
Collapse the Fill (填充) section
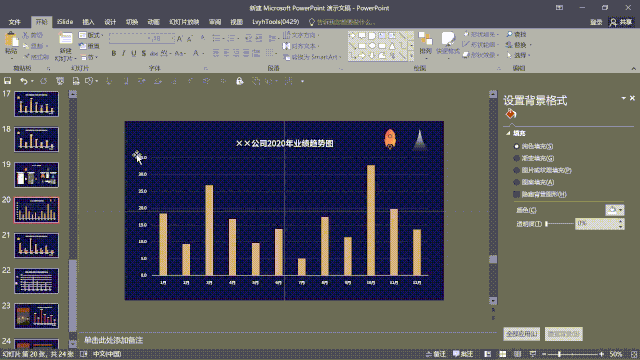508,133
